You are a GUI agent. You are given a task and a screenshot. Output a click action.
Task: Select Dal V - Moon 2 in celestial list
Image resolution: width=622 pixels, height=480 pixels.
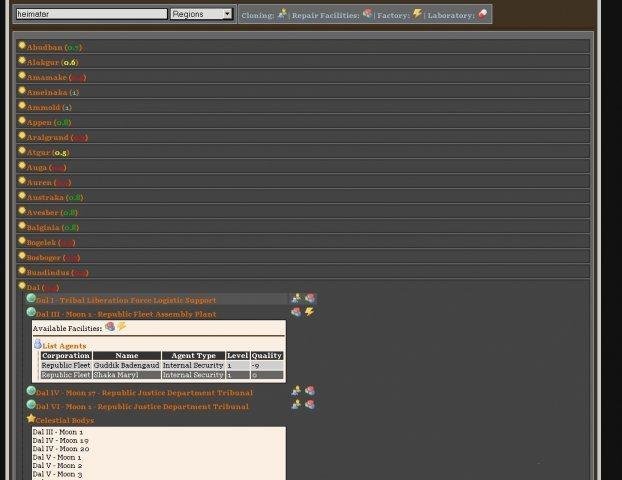pyautogui.click(x=57, y=466)
